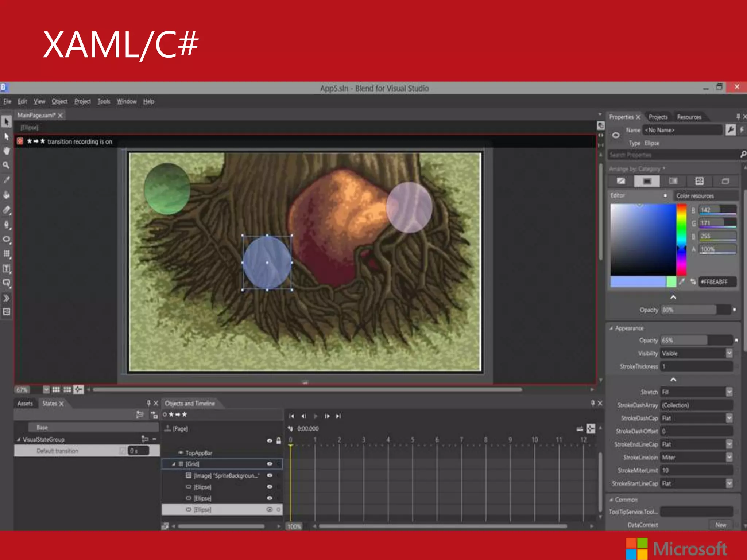This screenshot has width=747, height=560.
Task: Select the Gradient brush tab
Action: click(673, 181)
